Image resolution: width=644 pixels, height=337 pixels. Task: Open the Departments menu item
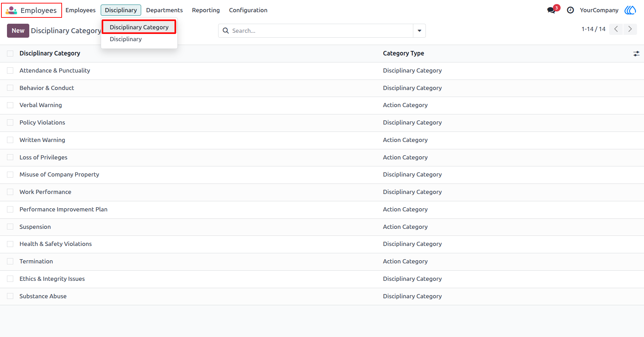coord(164,10)
